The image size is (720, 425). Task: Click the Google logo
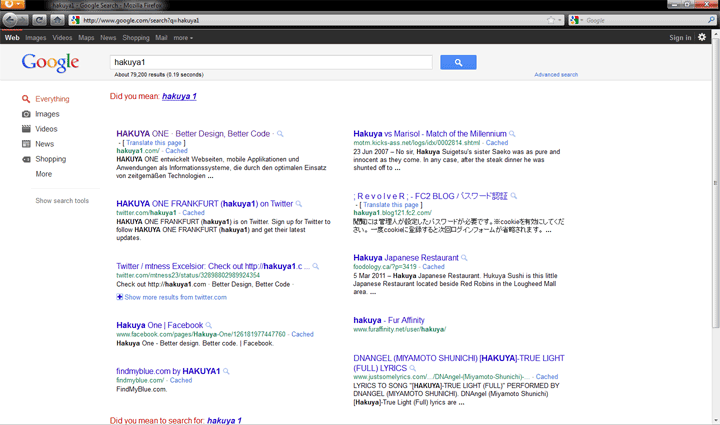pos(50,62)
